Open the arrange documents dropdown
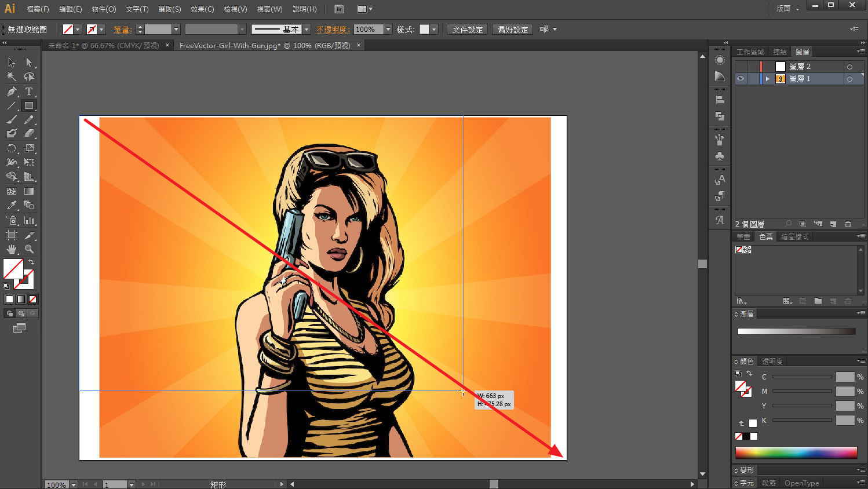Image resolution: width=868 pixels, height=489 pixels. click(364, 9)
